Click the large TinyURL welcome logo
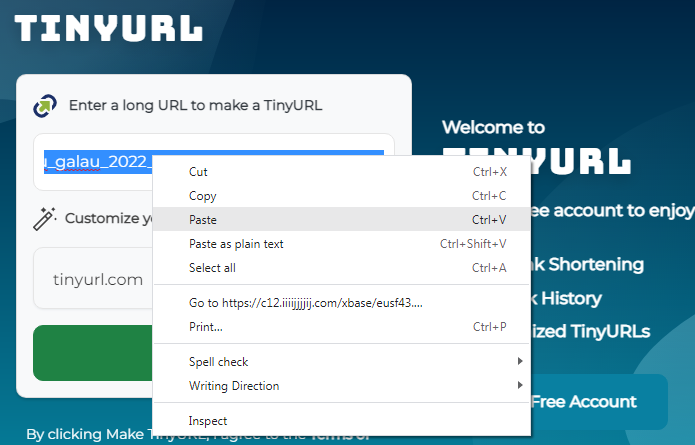 click(x=581, y=161)
